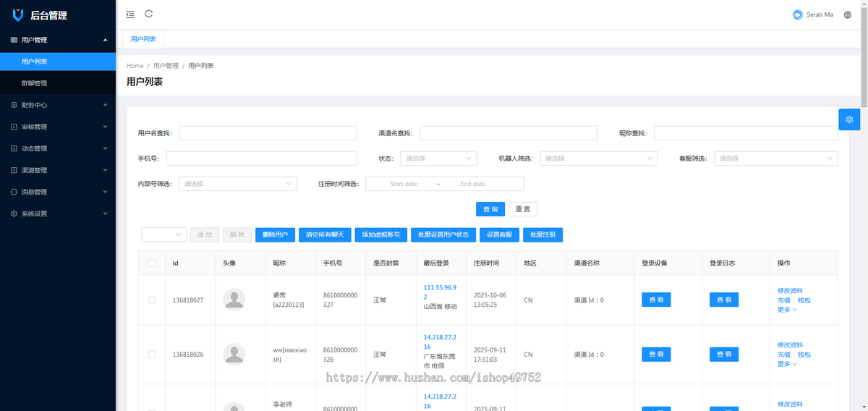Click 查看 登录设备 for user 136818027
This screenshot has height=411, width=868.
click(656, 300)
